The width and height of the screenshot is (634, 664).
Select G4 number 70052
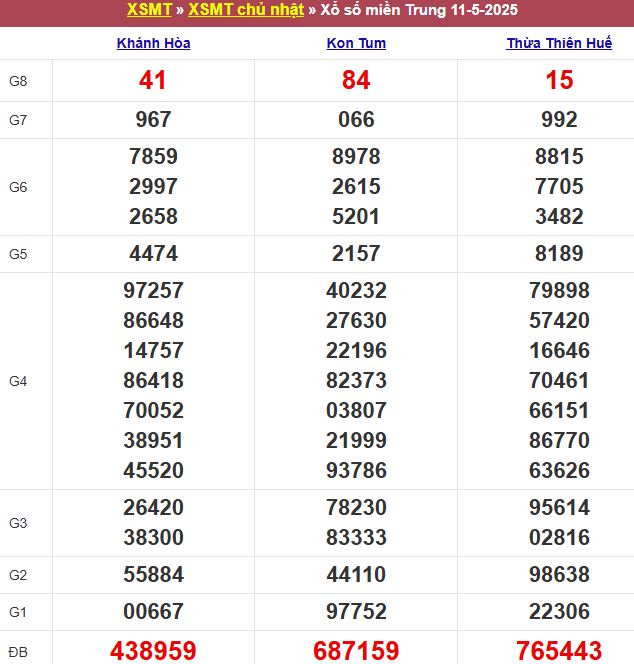point(153,410)
